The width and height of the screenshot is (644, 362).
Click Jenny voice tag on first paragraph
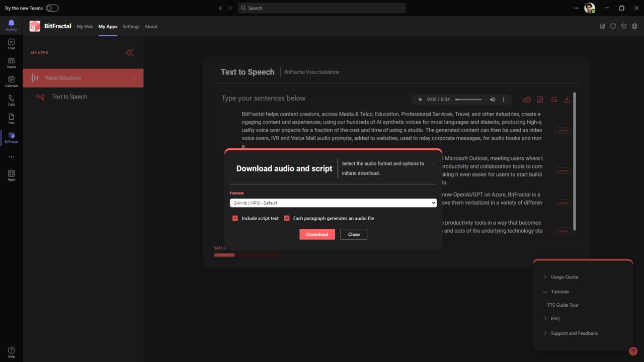[563, 130]
